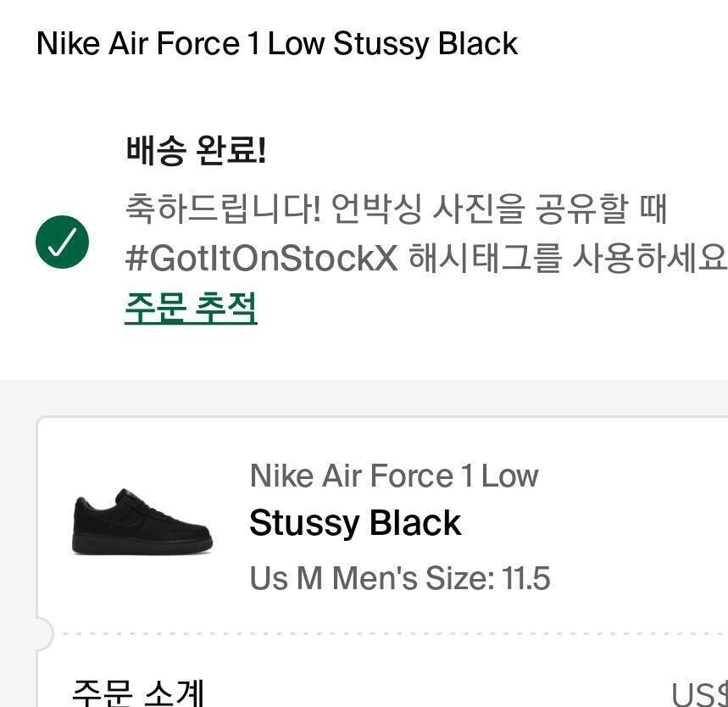The height and width of the screenshot is (707, 728).
Task: Click the 배송 완료! heading
Action: coord(196,151)
